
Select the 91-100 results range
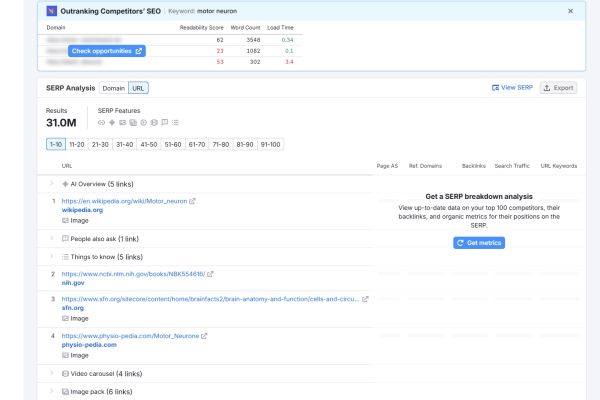click(271, 144)
